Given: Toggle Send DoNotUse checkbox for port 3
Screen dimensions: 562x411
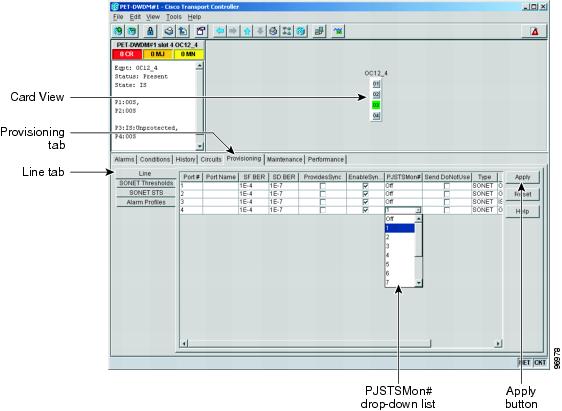Looking at the screenshot, I should pyautogui.click(x=447, y=202).
